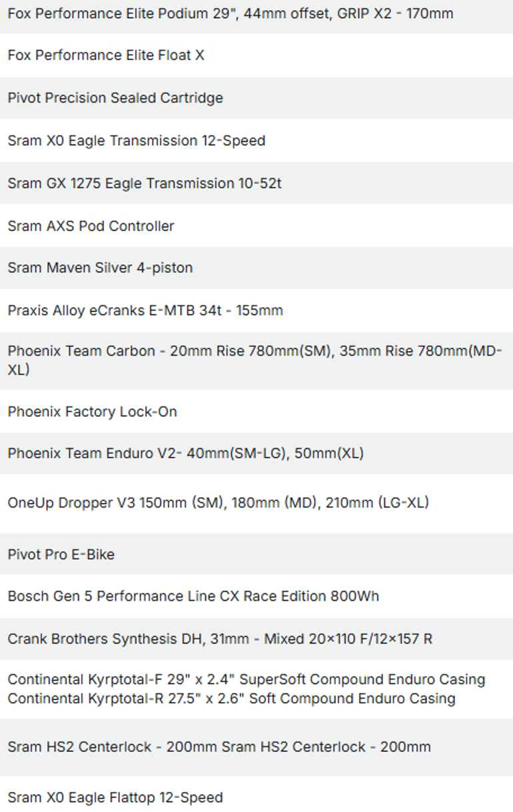Image resolution: width=513 pixels, height=812 pixels.
Task: Click the Phoenix Team Enduro V2 stem row
Action: [x=256, y=454]
